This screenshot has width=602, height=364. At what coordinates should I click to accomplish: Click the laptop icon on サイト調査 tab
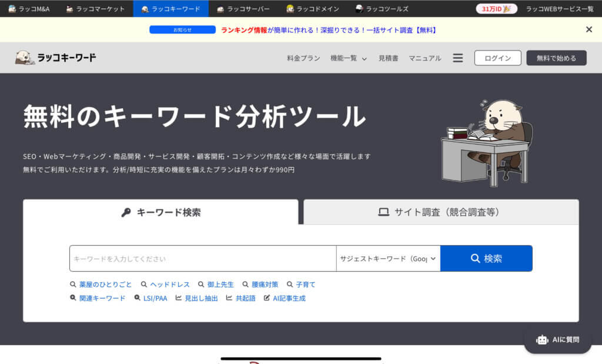383,212
